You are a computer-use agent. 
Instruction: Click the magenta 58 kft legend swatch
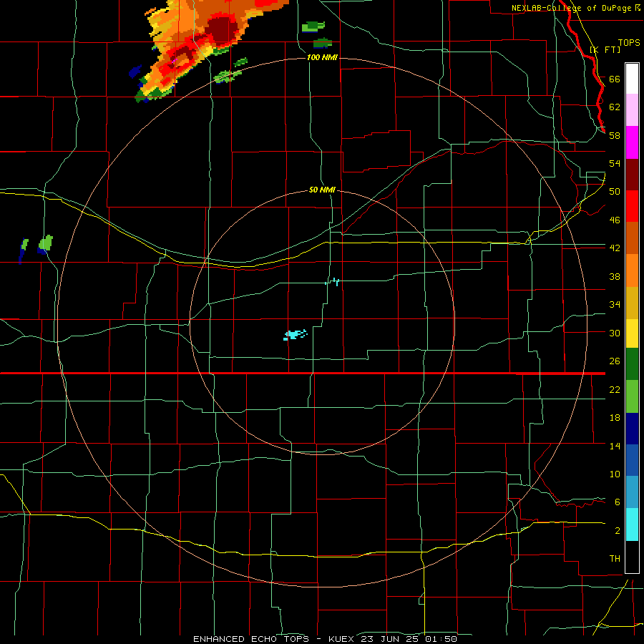coord(632,142)
